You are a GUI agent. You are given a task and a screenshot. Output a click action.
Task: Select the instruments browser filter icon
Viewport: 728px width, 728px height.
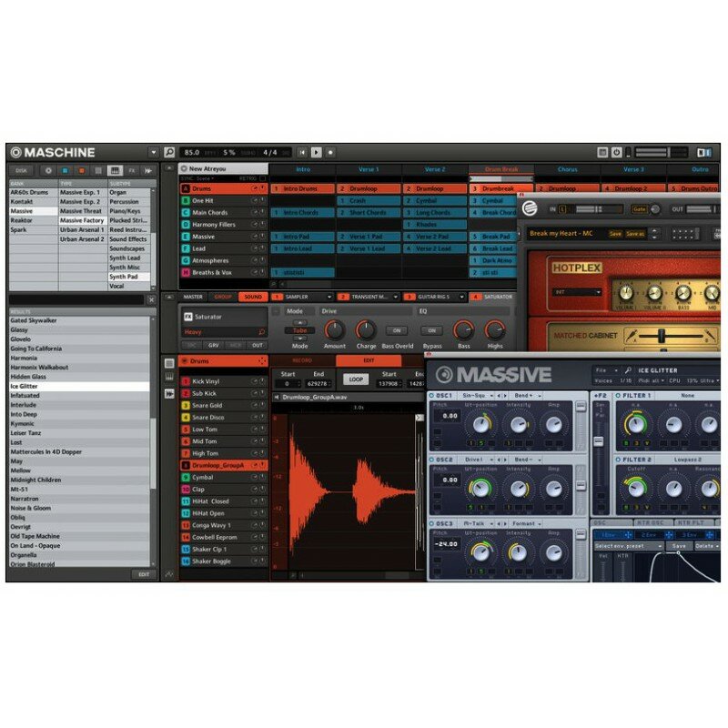coord(115,170)
